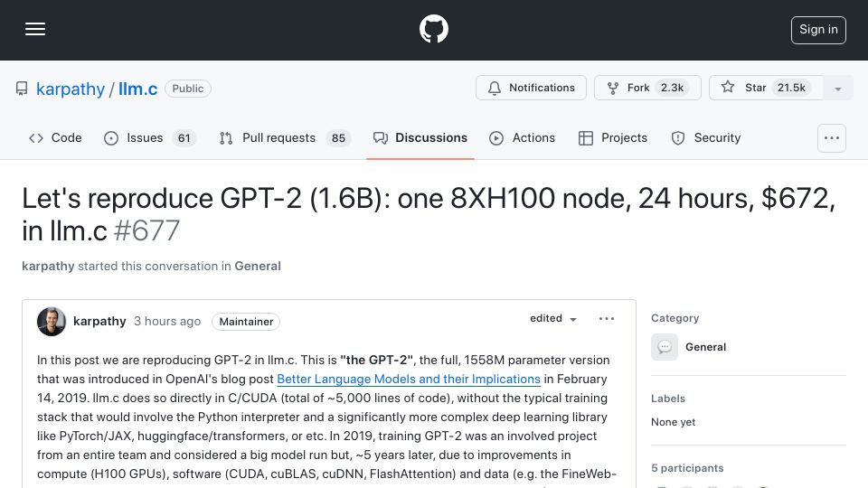
Task: Click the Labels sidebar heading
Action: 668,399
